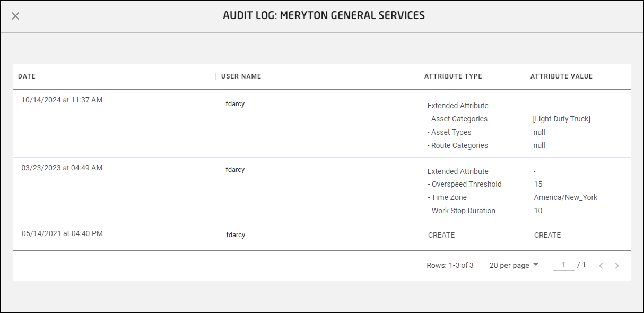The width and height of the screenshot is (644, 313).
Task: Click the Route Categories attribute label
Action: tap(457, 145)
